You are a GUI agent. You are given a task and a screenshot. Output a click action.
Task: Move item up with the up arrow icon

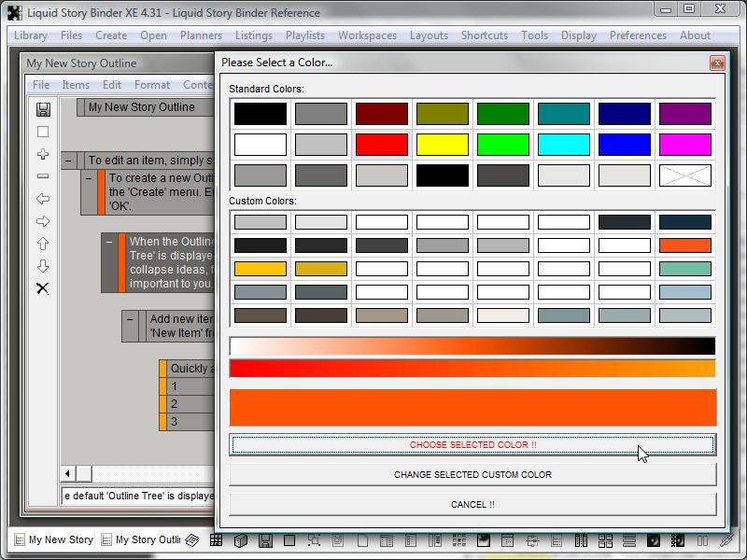point(43,244)
